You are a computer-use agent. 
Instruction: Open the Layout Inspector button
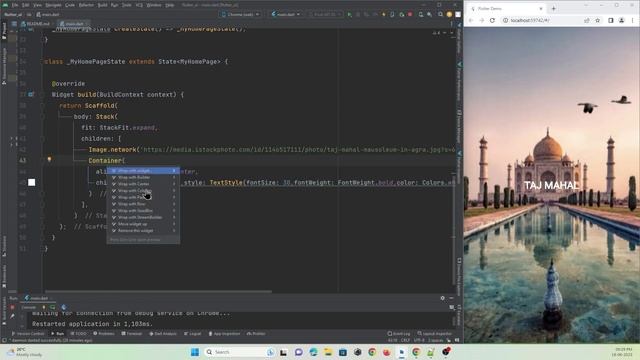435,334
